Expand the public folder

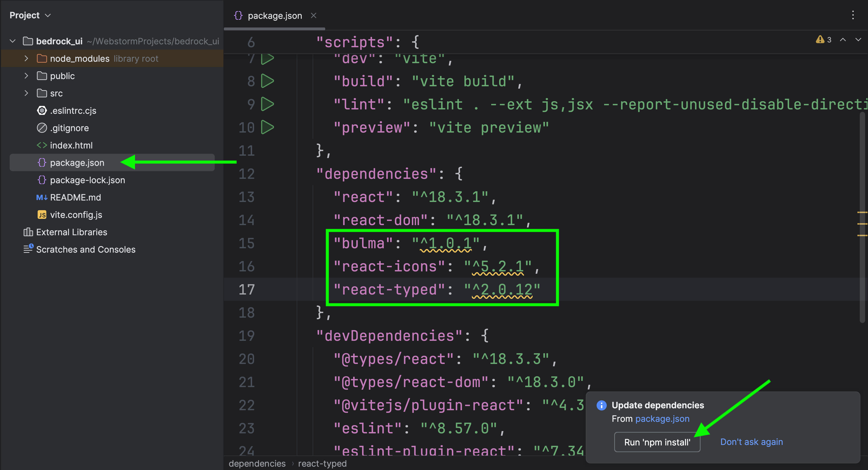pyautogui.click(x=26, y=76)
